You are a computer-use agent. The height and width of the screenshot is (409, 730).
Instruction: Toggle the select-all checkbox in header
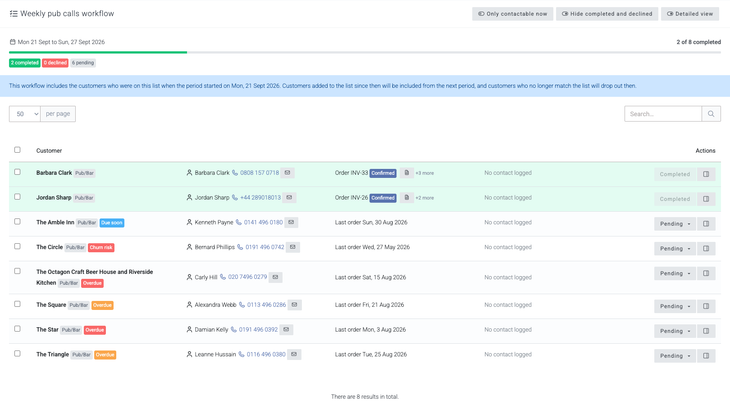click(17, 150)
